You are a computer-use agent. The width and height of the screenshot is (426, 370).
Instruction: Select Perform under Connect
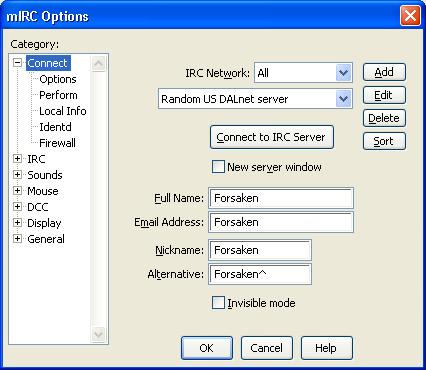[x=58, y=95]
